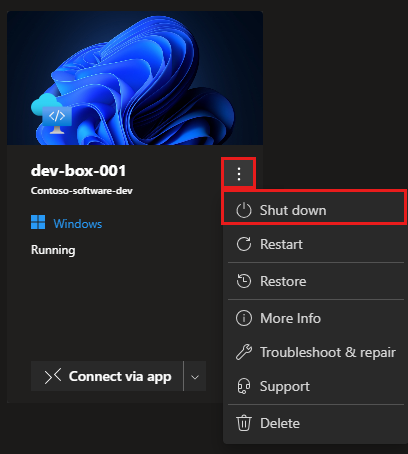The width and height of the screenshot is (408, 454).
Task: Select Restart in the context menu
Action: [x=314, y=244]
